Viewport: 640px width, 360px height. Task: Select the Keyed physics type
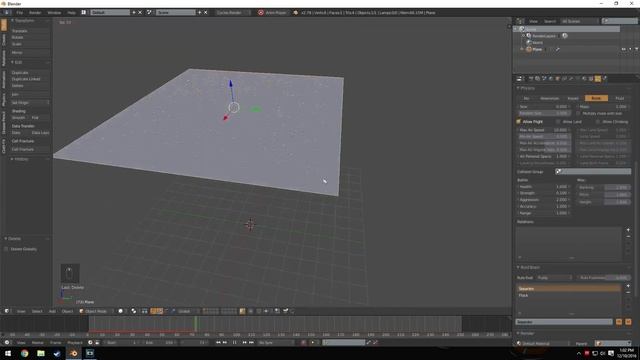(x=573, y=98)
